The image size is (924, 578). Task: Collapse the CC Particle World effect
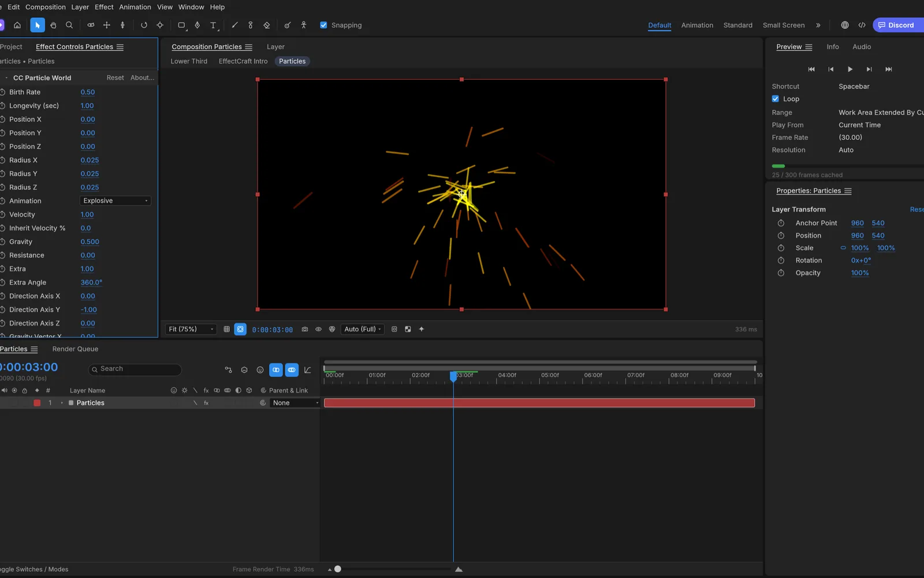coord(6,78)
